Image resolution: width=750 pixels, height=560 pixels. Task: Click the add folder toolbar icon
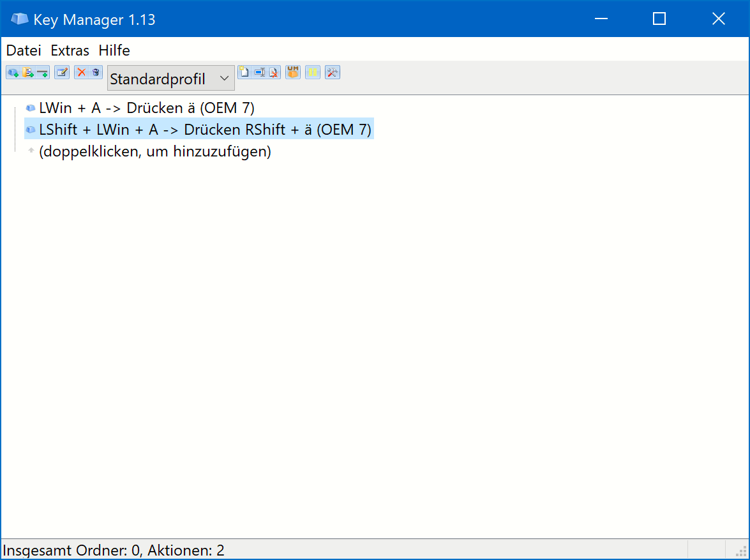28,72
